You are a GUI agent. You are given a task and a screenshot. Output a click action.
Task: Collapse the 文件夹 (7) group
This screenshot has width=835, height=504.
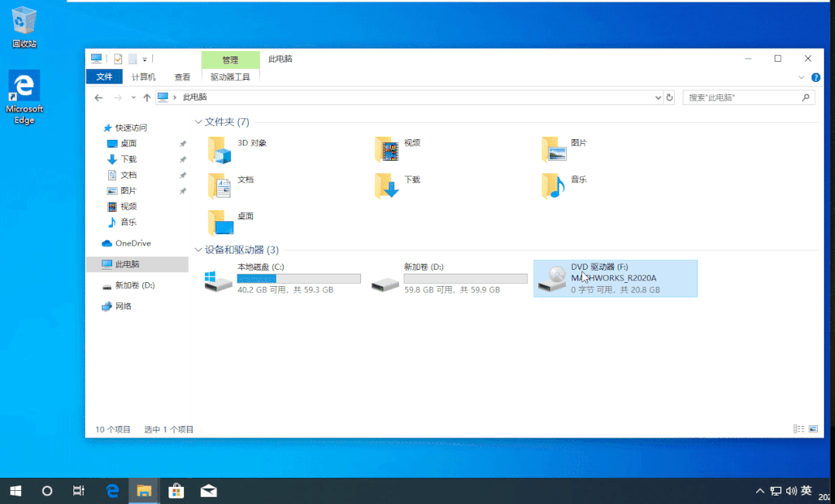coord(199,122)
